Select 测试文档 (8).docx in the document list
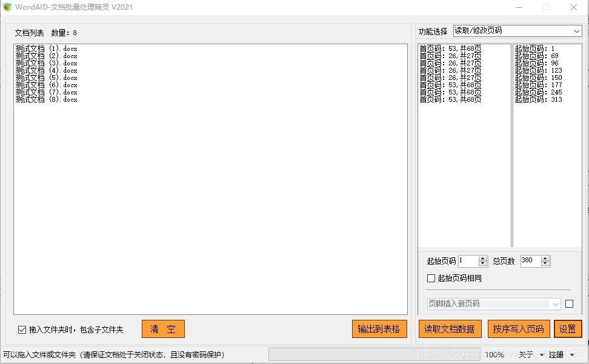 click(x=47, y=99)
